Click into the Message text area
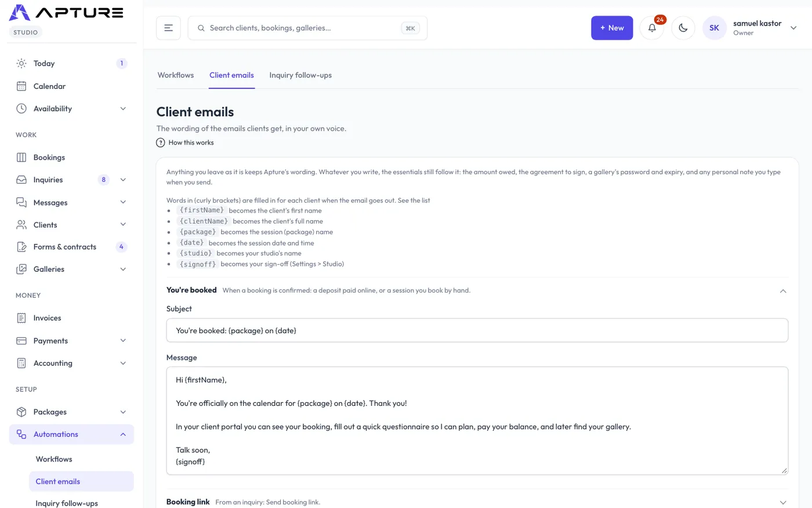The height and width of the screenshot is (508, 812). (477, 421)
